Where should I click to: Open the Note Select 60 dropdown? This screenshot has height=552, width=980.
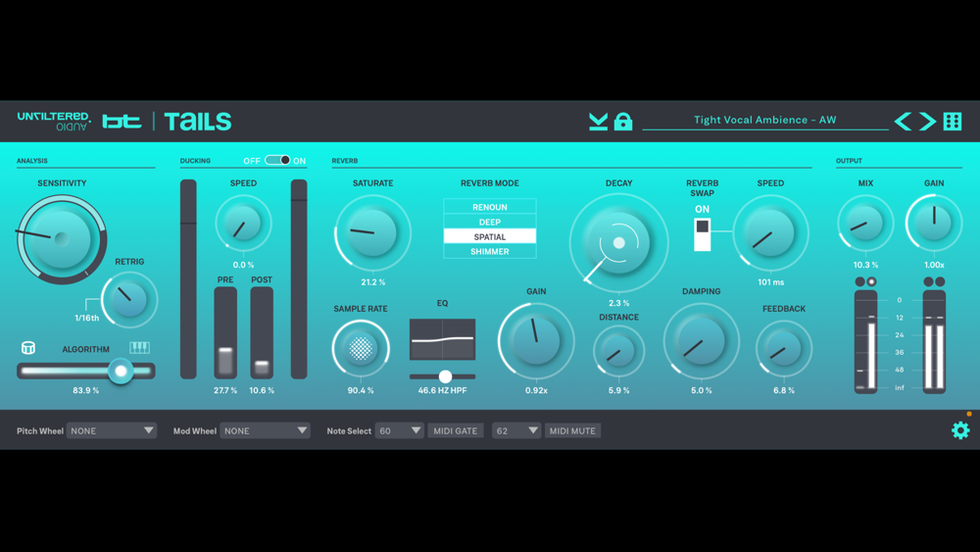pos(400,430)
